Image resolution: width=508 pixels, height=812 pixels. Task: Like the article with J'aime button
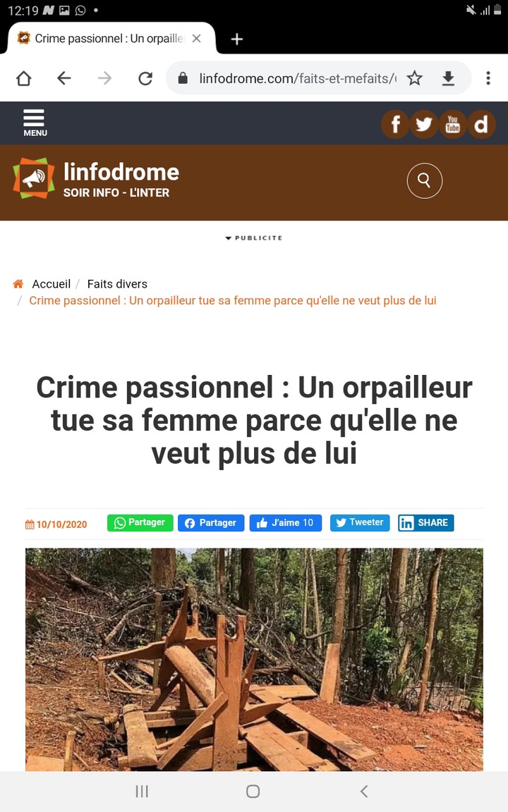pos(286,523)
